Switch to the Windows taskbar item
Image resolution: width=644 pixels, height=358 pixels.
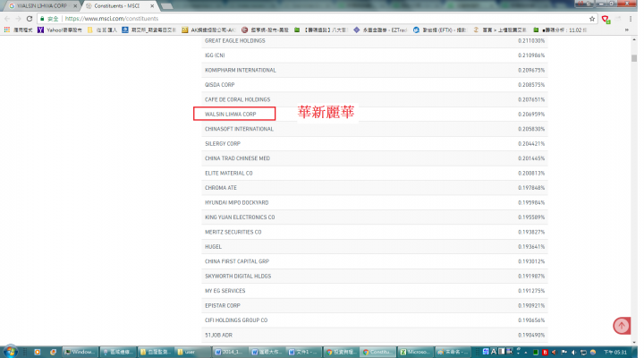point(80,352)
